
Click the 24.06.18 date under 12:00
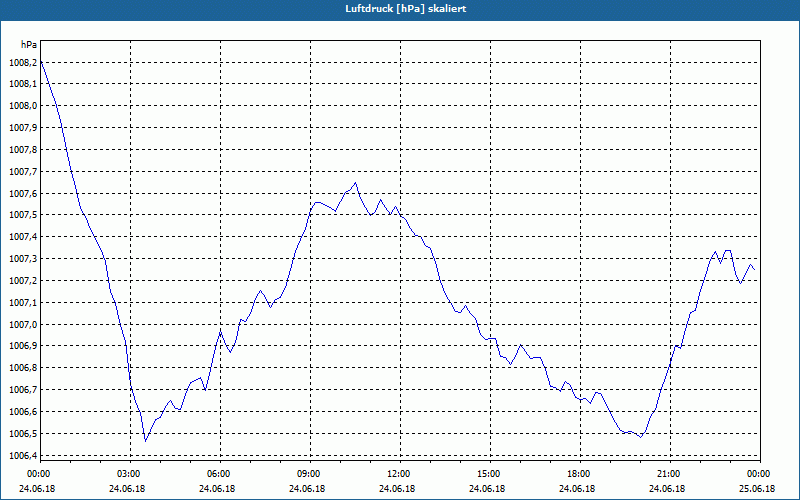397,489
